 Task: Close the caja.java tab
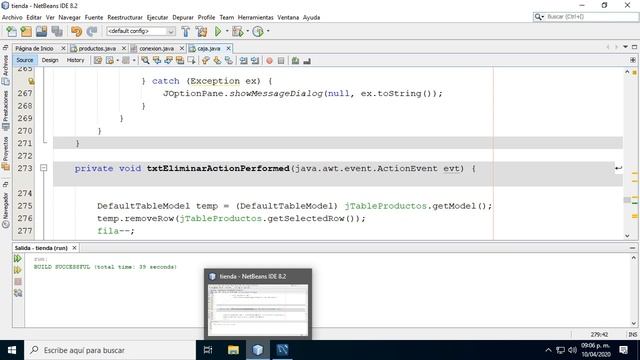229,48
